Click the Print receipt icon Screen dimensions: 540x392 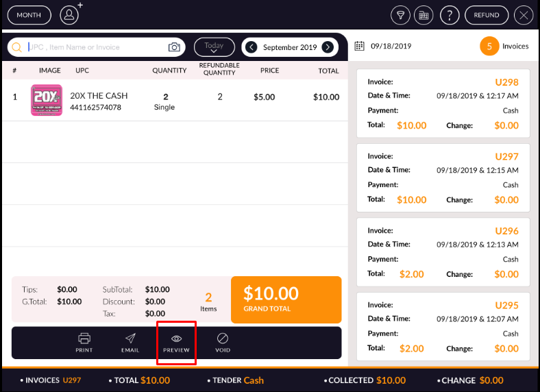tap(84, 341)
